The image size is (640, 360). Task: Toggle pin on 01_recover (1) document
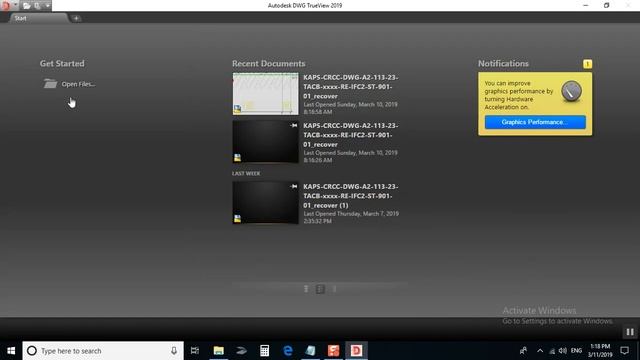coord(294,187)
